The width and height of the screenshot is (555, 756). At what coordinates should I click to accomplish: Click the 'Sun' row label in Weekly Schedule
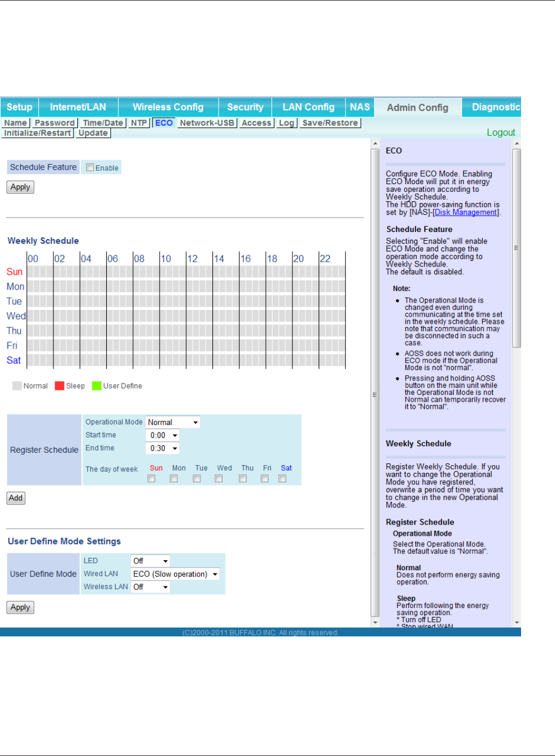coord(14,272)
